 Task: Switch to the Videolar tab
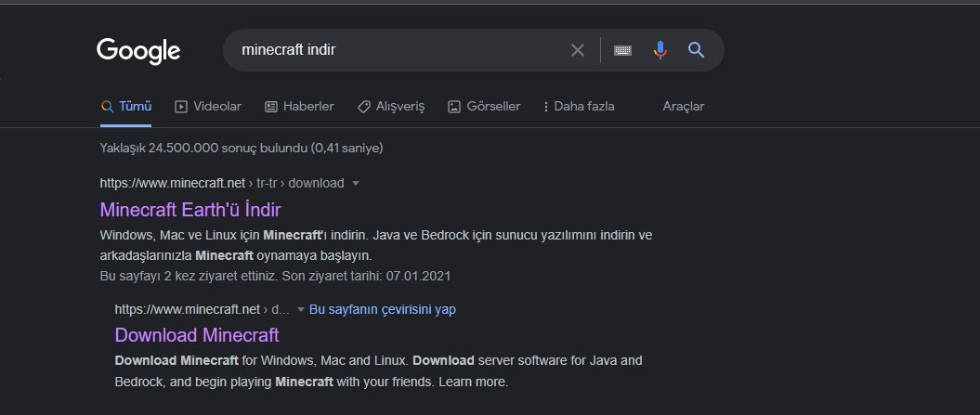208,107
